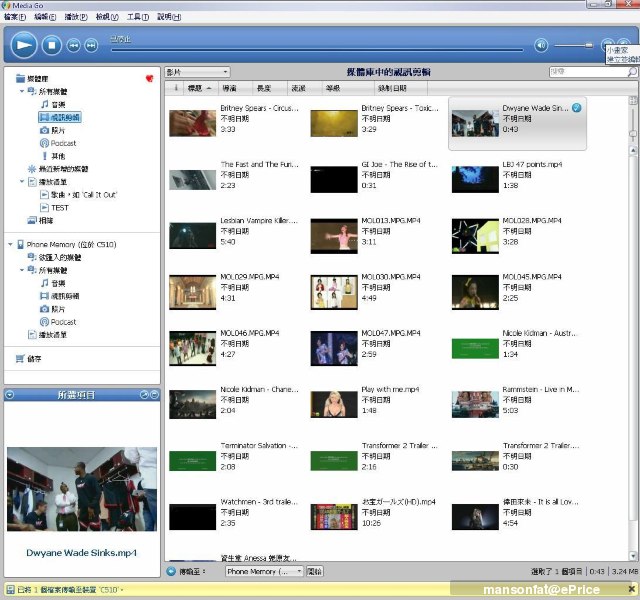Open Podcast in the library tree
This screenshot has width=640, height=600.
(58, 143)
